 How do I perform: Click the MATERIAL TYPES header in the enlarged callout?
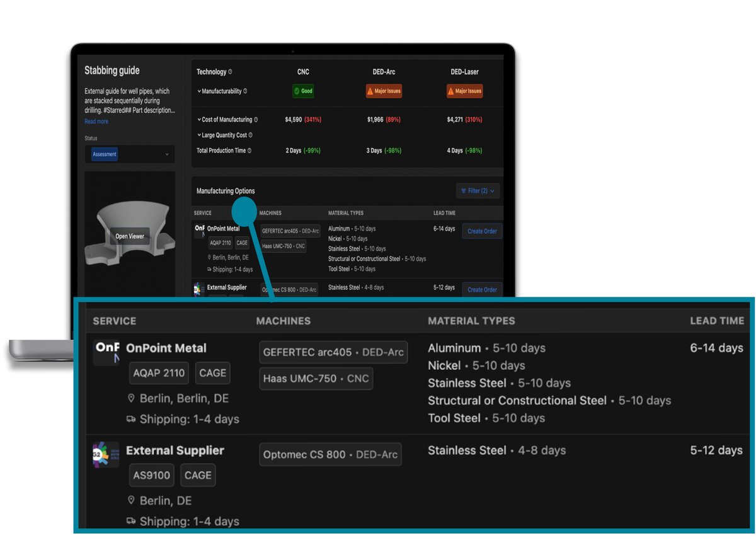[471, 321]
